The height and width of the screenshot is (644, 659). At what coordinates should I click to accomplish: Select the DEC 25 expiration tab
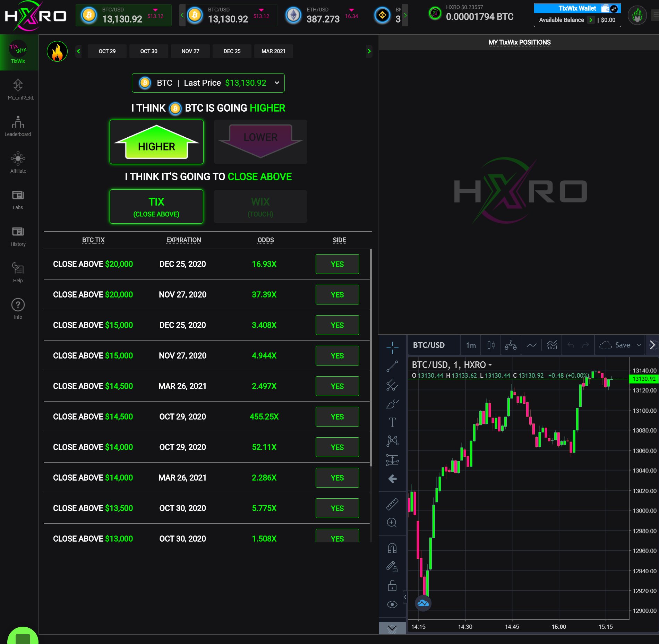click(232, 51)
